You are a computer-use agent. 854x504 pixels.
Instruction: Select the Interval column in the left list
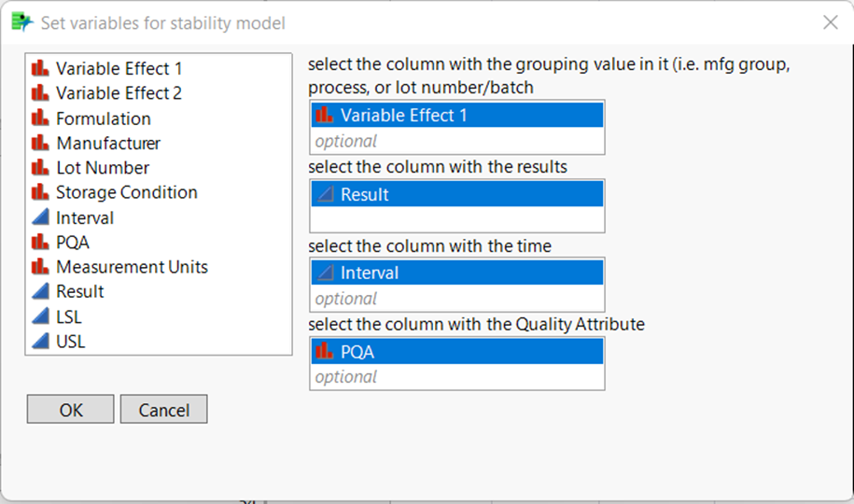pos(85,217)
